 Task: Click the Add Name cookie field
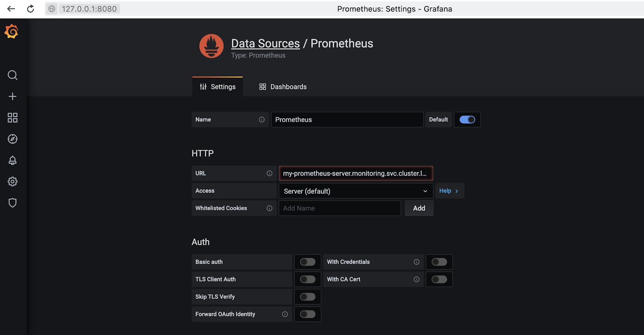coord(340,208)
